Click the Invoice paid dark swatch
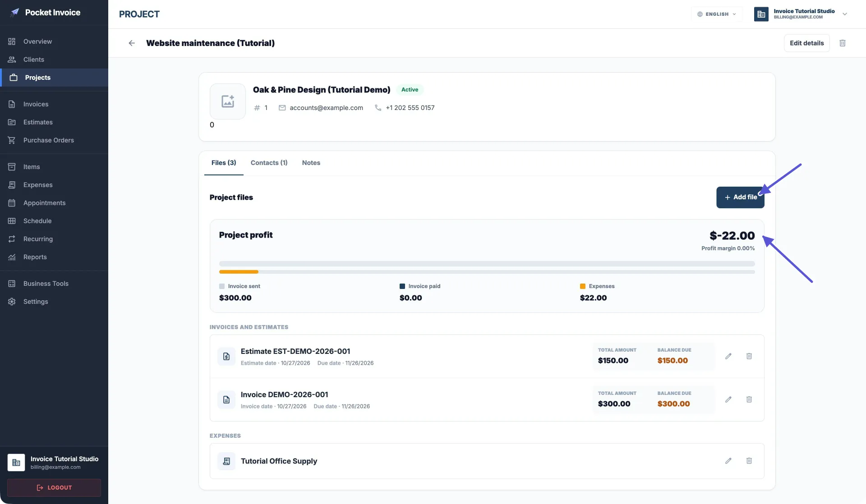The image size is (866, 504). tap(402, 286)
